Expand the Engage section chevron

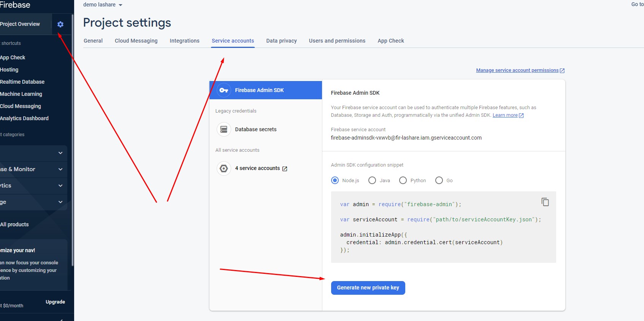point(60,202)
